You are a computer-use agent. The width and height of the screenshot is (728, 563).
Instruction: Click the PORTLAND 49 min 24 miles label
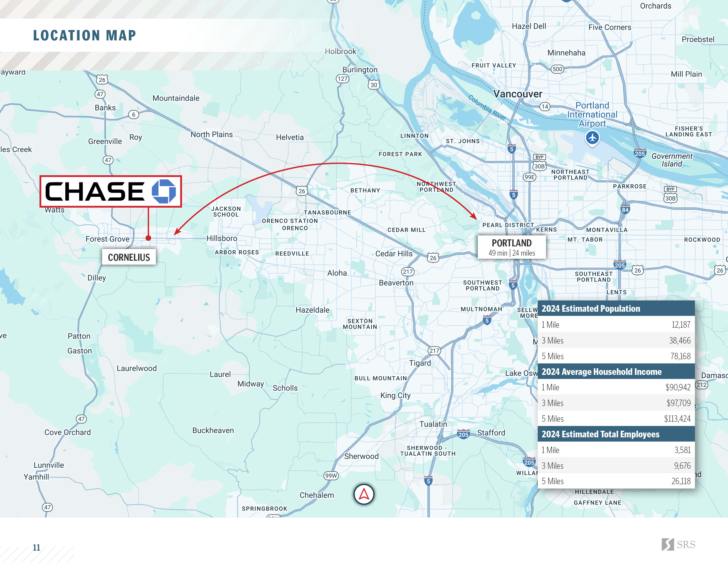pyautogui.click(x=512, y=247)
